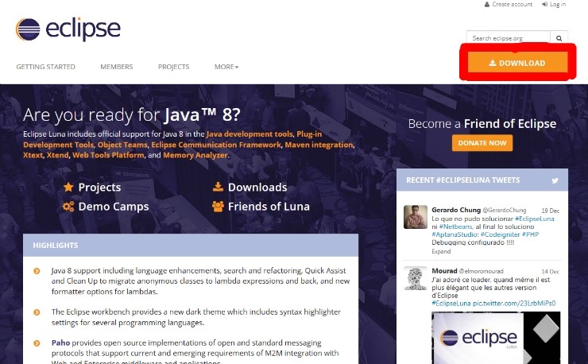Click the 'Are you ready for Java 8?' headline
588x364 pixels.
coord(132,114)
